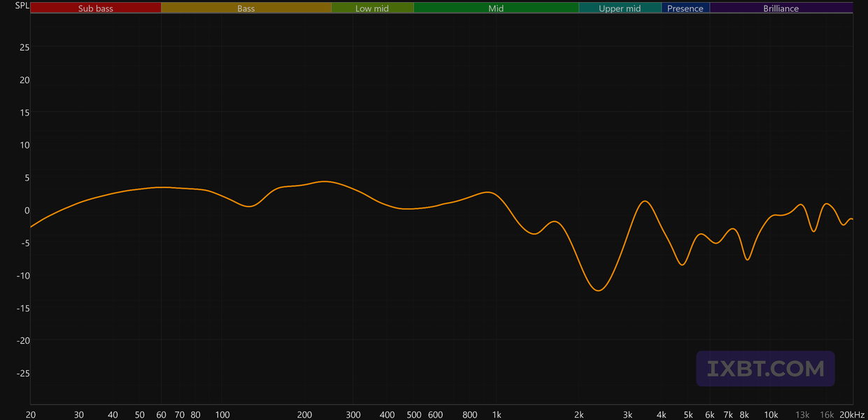Click the -15 dB axis value
This screenshot has width=868, height=420.
coord(23,308)
